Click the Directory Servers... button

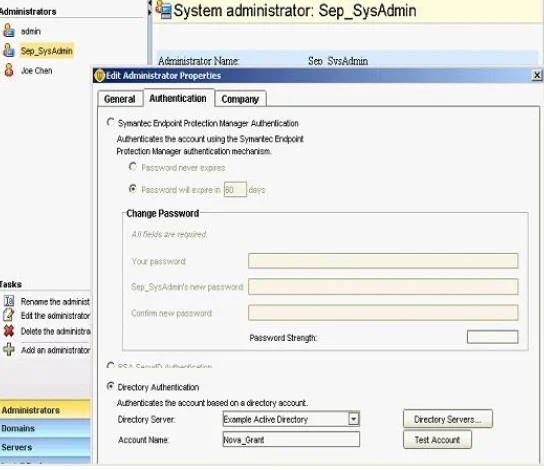[448, 419]
